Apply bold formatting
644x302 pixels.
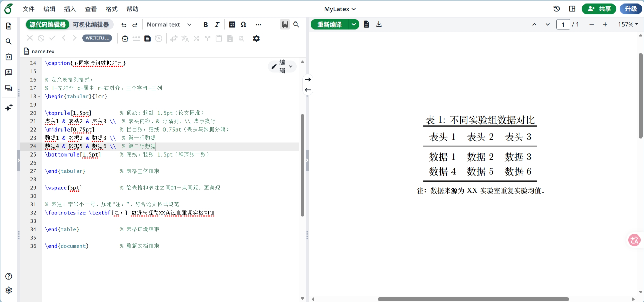coord(206,25)
